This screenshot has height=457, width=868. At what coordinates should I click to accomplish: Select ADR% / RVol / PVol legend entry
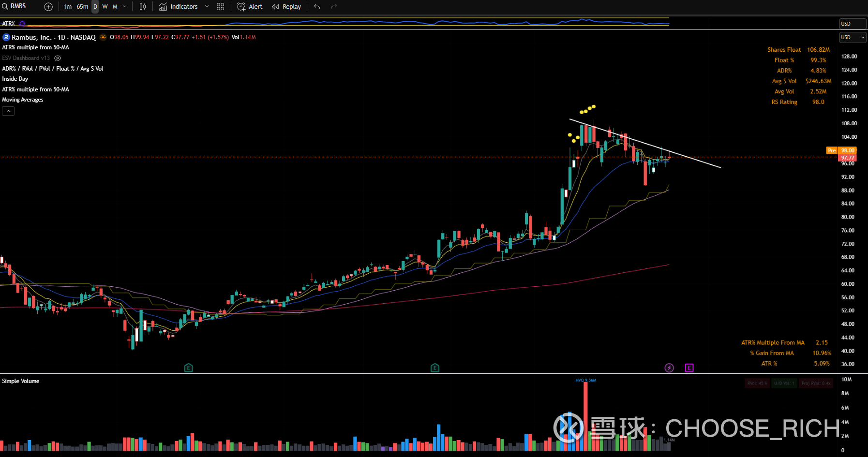click(x=53, y=69)
